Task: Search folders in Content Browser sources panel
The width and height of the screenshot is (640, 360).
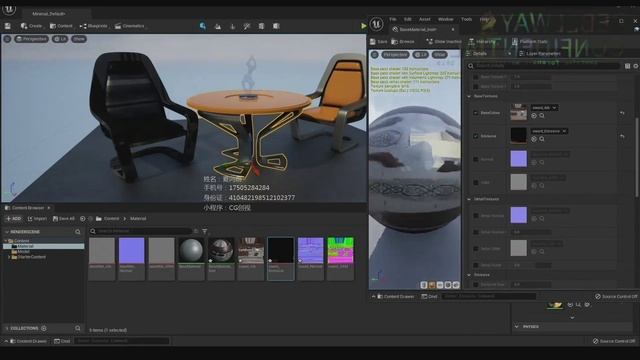Action: pyautogui.click(x=78, y=232)
